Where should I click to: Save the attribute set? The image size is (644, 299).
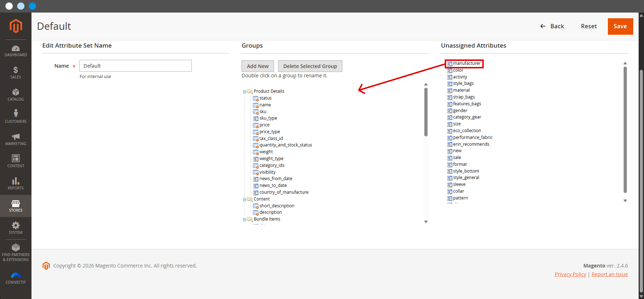[620, 26]
